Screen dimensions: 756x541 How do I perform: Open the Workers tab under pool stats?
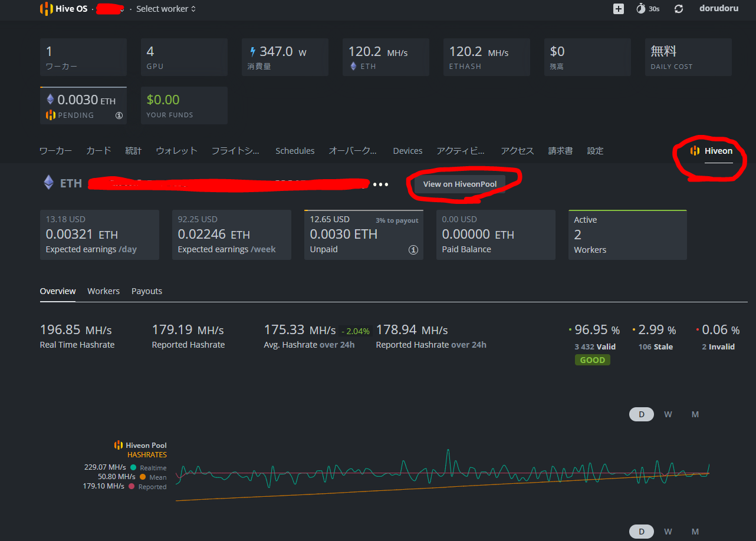point(103,291)
